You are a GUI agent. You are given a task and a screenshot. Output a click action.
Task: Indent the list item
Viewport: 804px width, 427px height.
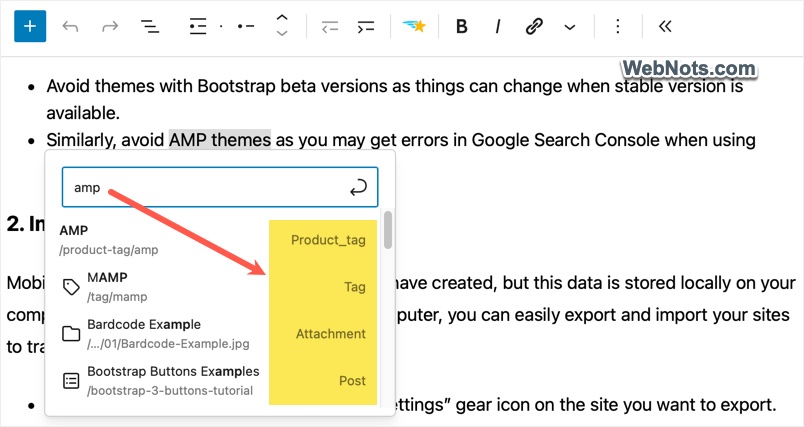[x=366, y=26]
